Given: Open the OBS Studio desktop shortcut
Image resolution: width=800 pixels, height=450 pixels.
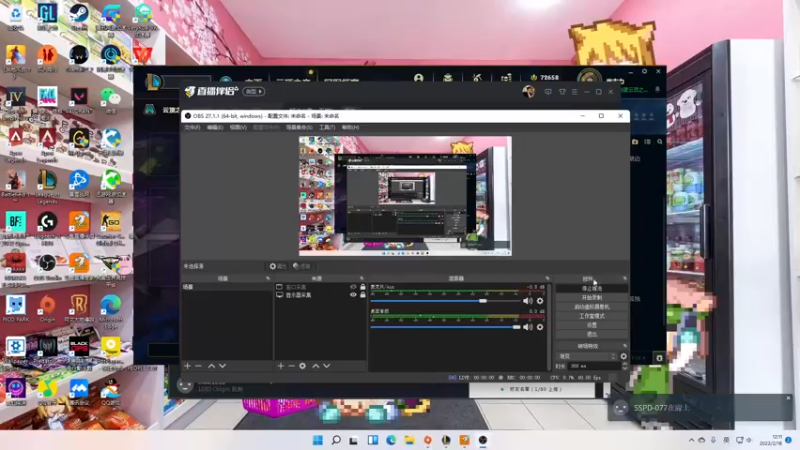Looking at the screenshot, I should point(47,265).
